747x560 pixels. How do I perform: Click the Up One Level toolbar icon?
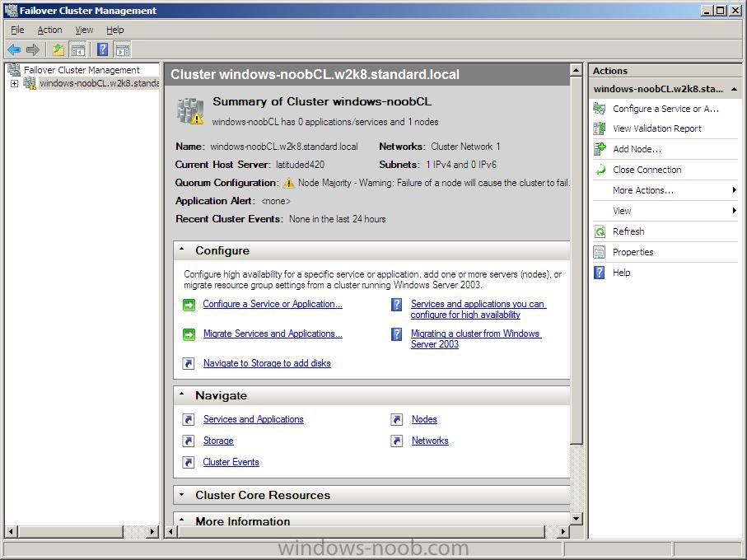click(58, 49)
